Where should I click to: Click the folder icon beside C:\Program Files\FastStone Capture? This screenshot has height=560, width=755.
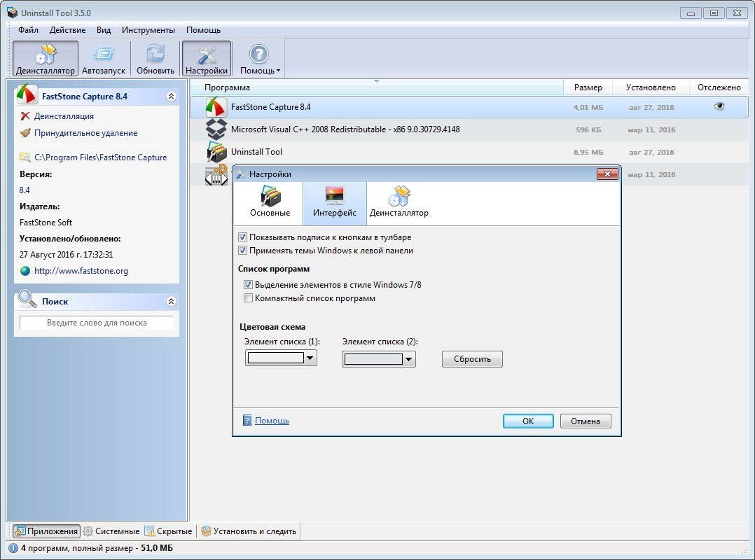[x=25, y=157]
